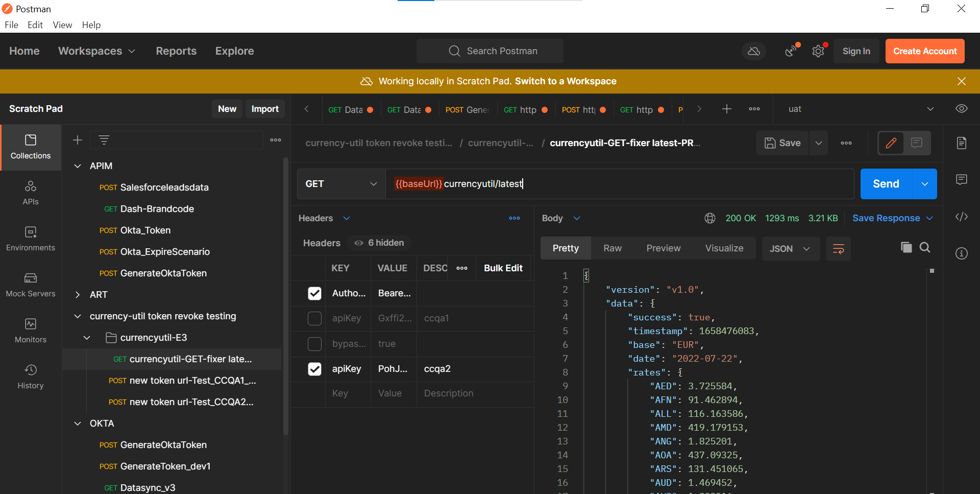Switch to the Preview response tab
This screenshot has height=494, width=980.
pos(664,248)
